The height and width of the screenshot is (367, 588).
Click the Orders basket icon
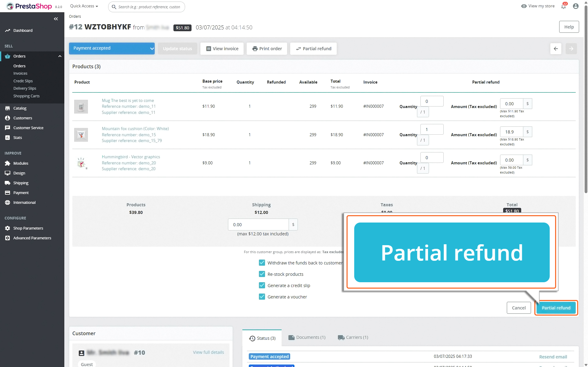tap(8, 56)
